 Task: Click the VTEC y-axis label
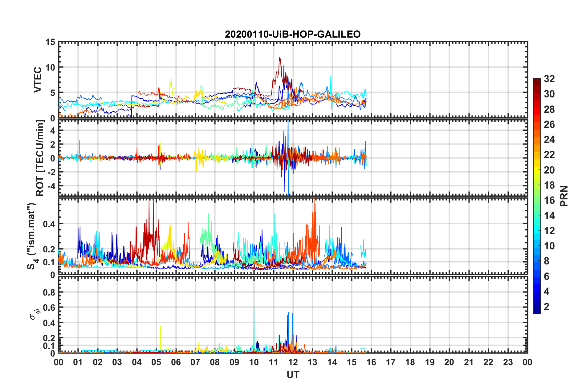pos(38,80)
